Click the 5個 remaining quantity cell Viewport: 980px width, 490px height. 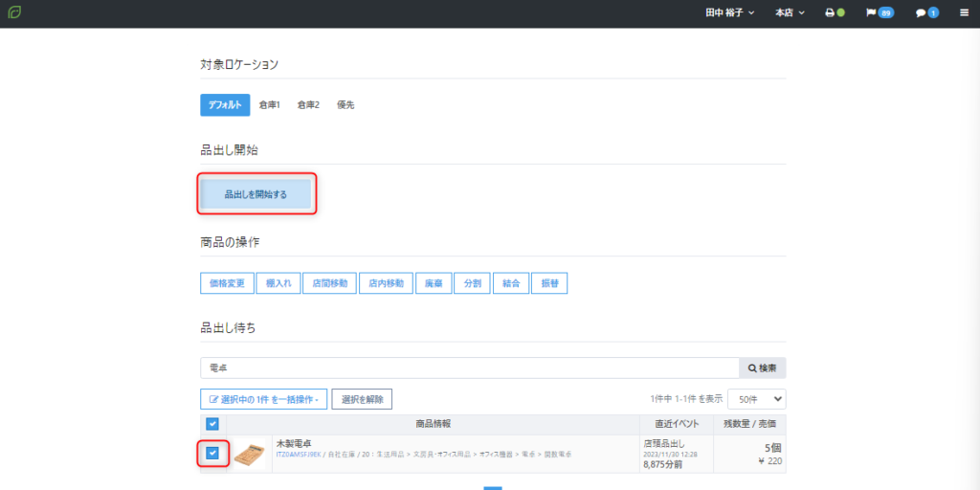coord(772,448)
